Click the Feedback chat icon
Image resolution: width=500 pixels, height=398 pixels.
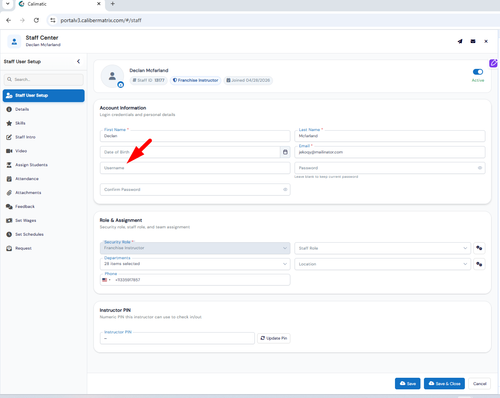click(9, 207)
